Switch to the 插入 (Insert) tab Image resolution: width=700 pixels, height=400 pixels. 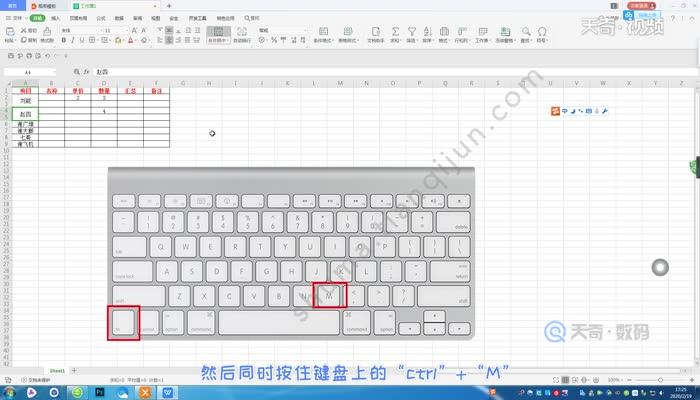(x=55, y=18)
